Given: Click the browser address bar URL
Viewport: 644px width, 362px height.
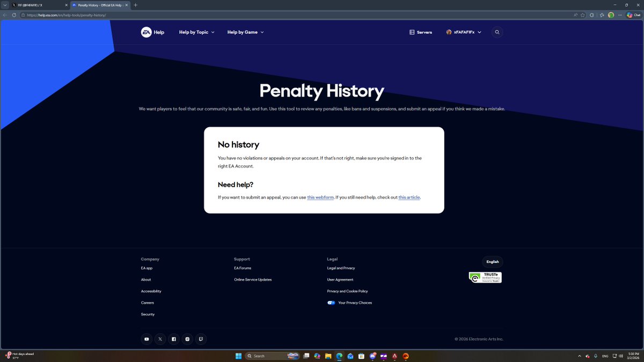Looking at the screenshot, I should point(67,15).
